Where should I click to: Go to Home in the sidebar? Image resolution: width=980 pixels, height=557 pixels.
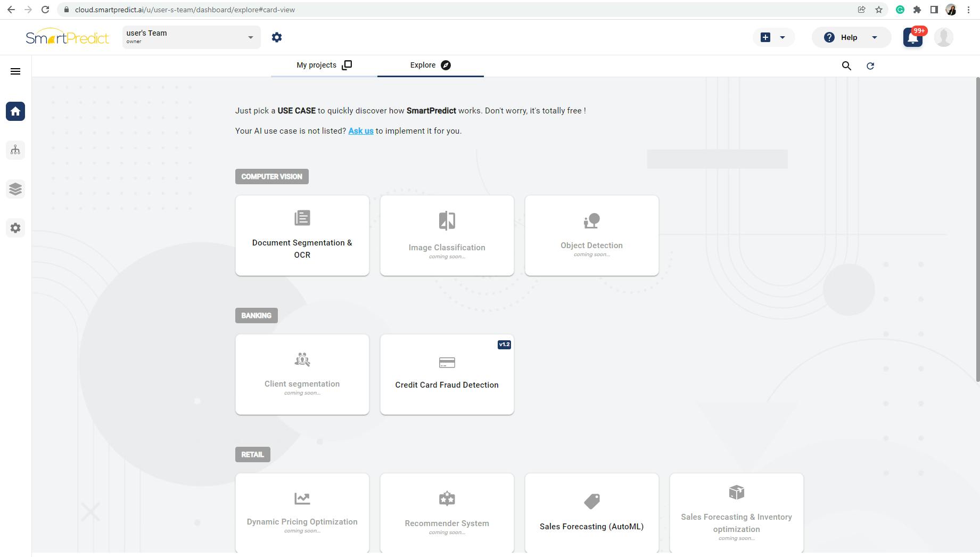(x=15, y=111)
